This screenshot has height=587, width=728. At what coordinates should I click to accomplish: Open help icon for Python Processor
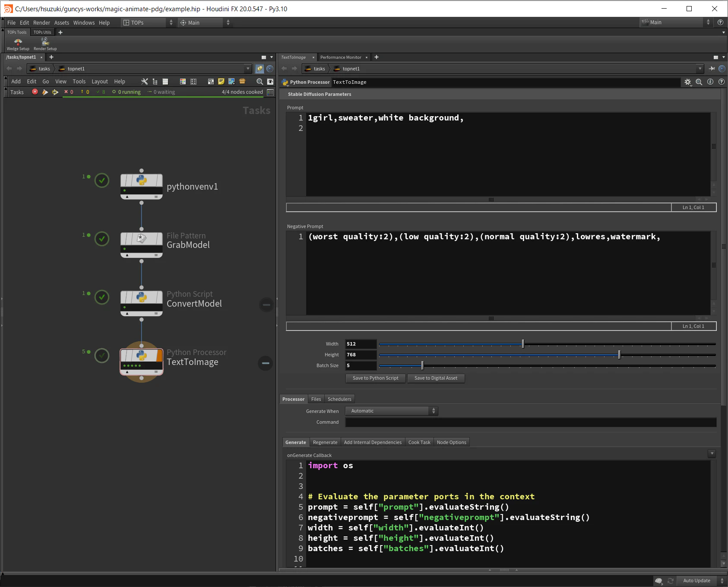pos(722,82)
